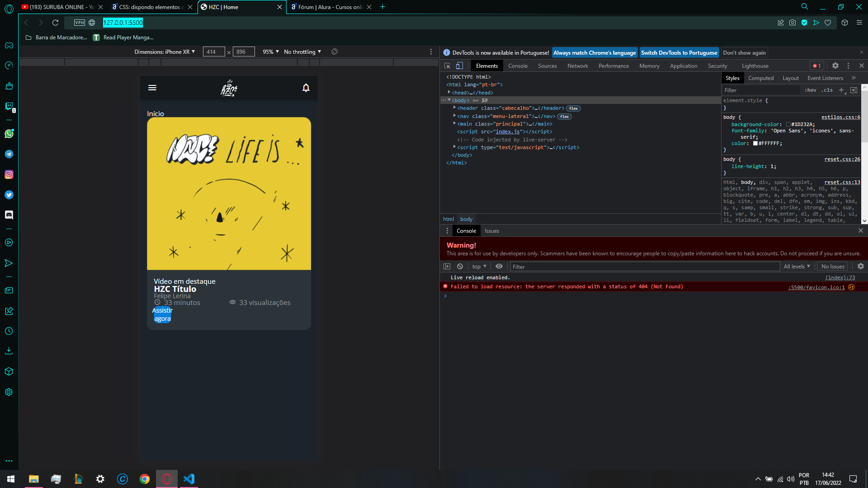The height and width of the screenshot is (488, 868).
Task: Open the VPN badge in the address bar
Action: click(x=80, y=23)
